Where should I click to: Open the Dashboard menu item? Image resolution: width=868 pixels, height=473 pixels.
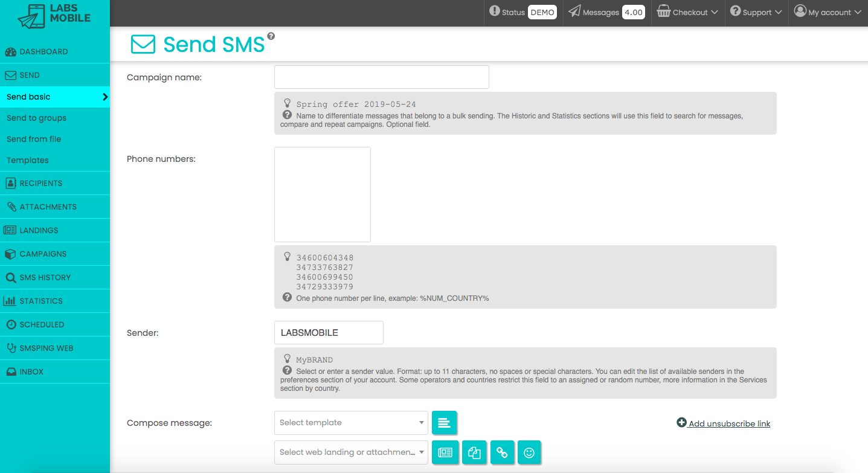pyautogui.click(x=55, y=52)
